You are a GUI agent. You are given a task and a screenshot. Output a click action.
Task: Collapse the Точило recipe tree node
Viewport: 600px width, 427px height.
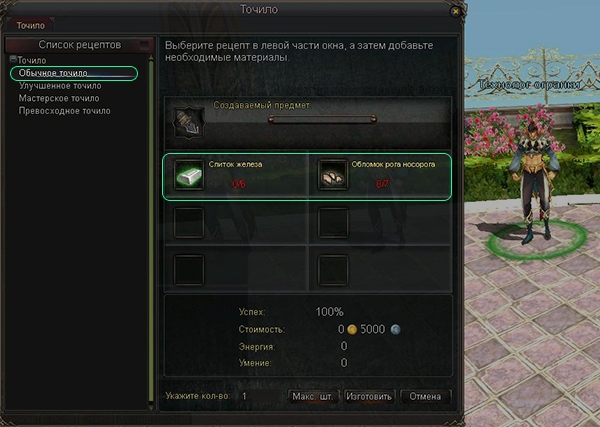tap(13, 59)
